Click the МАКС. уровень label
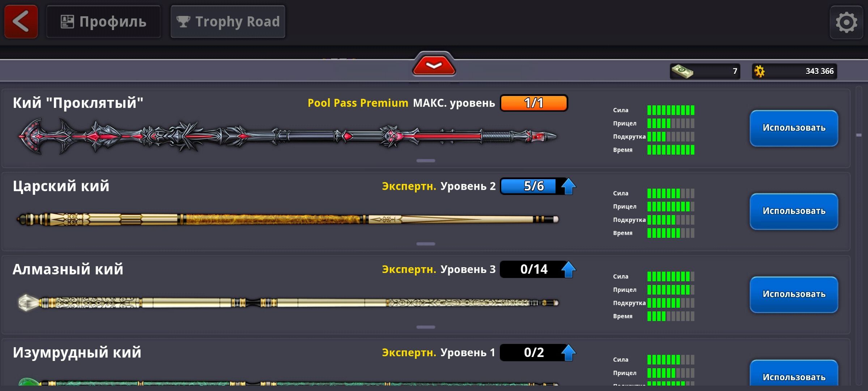868x391 pixels. 454,103
